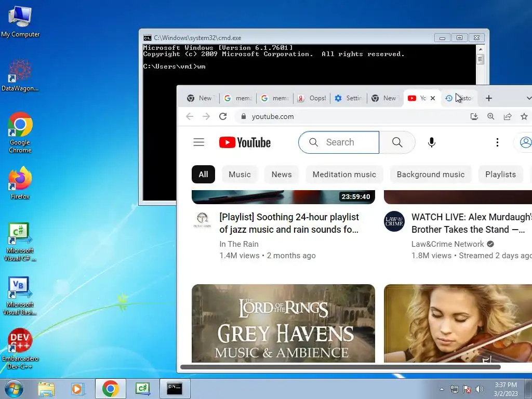Reload the YouTube page
This screenshot has width=532, height=399.
[x=223, y=116]
